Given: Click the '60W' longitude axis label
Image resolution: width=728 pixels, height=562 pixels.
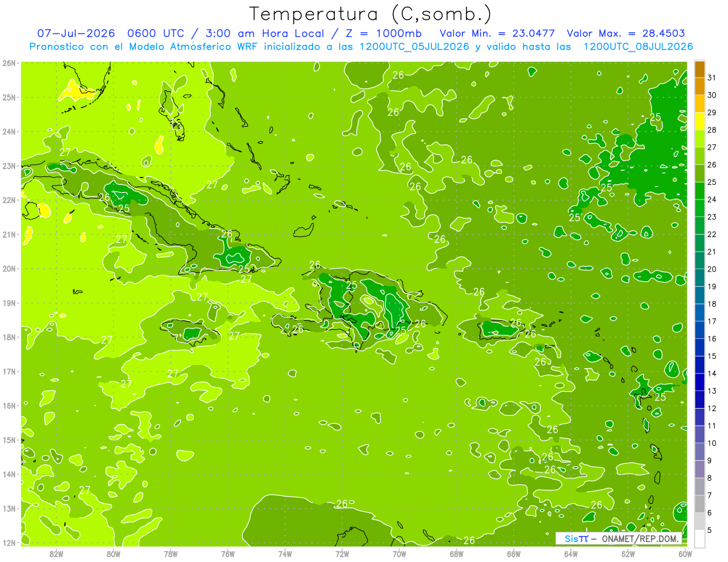Looking at the screenshot, I should click(685, 553).
